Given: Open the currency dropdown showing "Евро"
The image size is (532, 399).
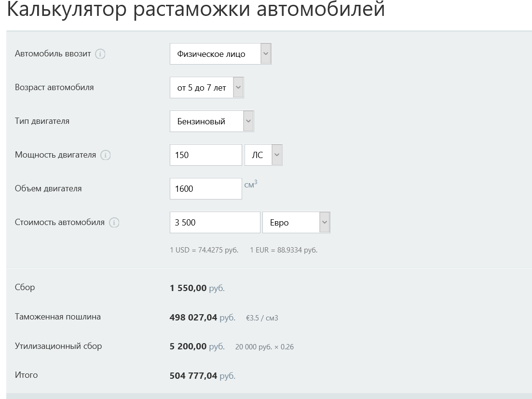Looking at the screenshot, I should tap(296, 223).
